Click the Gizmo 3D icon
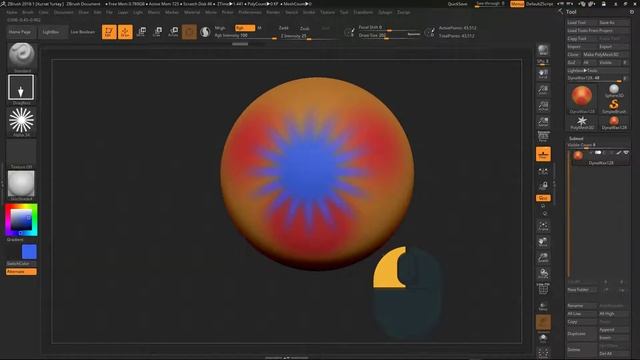Image resolution: width=640 pixels, height=360 pixels. 189,32
